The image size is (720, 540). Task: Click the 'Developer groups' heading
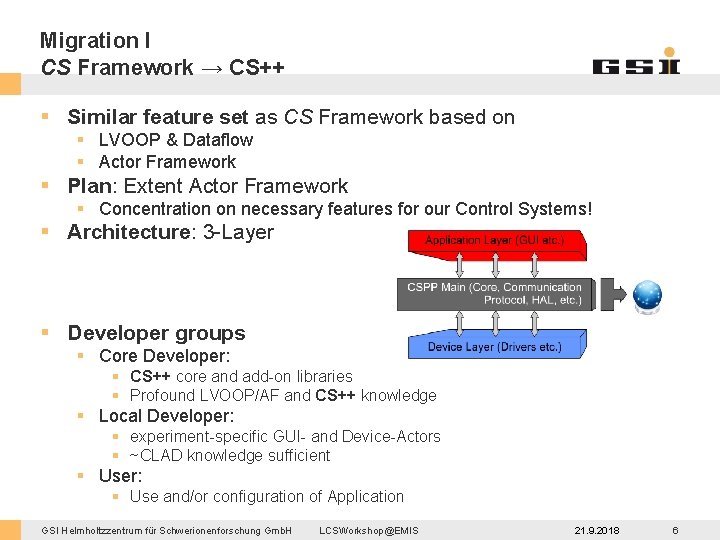157,333
